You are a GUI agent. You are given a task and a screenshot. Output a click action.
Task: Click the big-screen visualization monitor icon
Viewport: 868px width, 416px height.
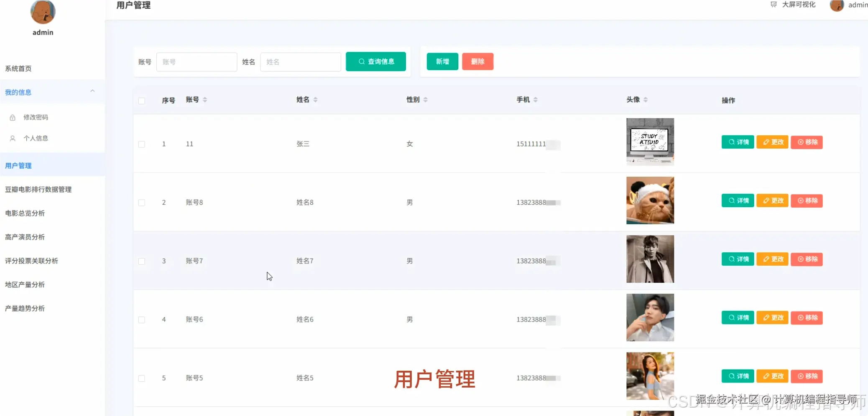click(x=774, y=5)
